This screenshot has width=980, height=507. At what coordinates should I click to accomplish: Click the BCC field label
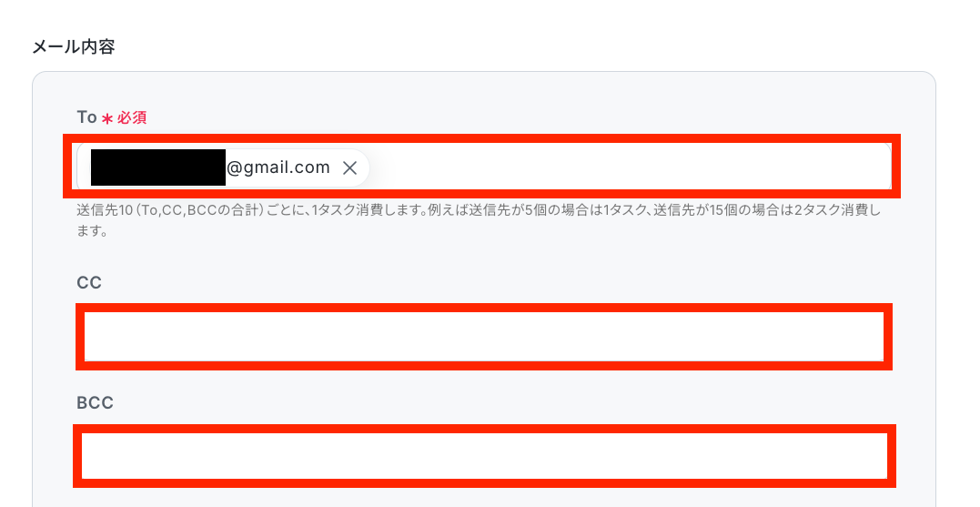pyautogui.click(x=95, y=402)
